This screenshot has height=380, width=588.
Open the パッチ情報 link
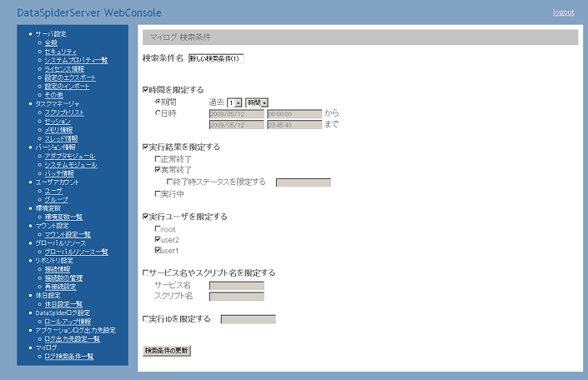coord(59,173)
